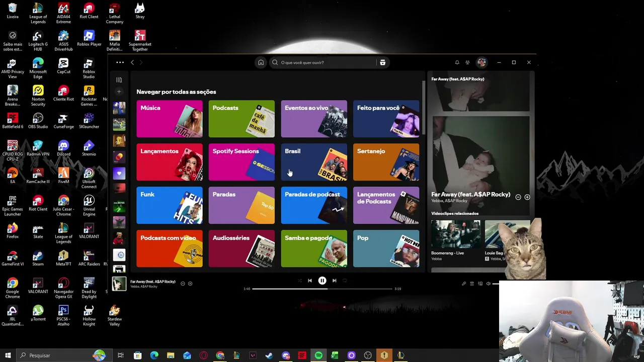Open Task View in the taskbar
This screenshot has height=362, width=644.
[121, 355]
